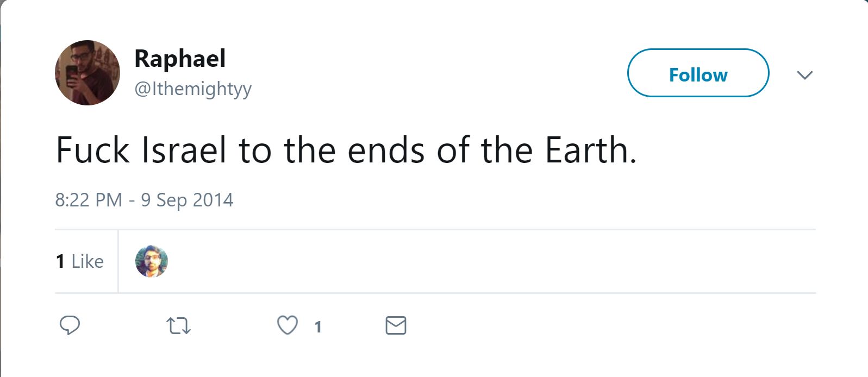Click the 8:22 PM time in timestamp
868x377 pixels.
pyautogui.click(x=89, y=200)
